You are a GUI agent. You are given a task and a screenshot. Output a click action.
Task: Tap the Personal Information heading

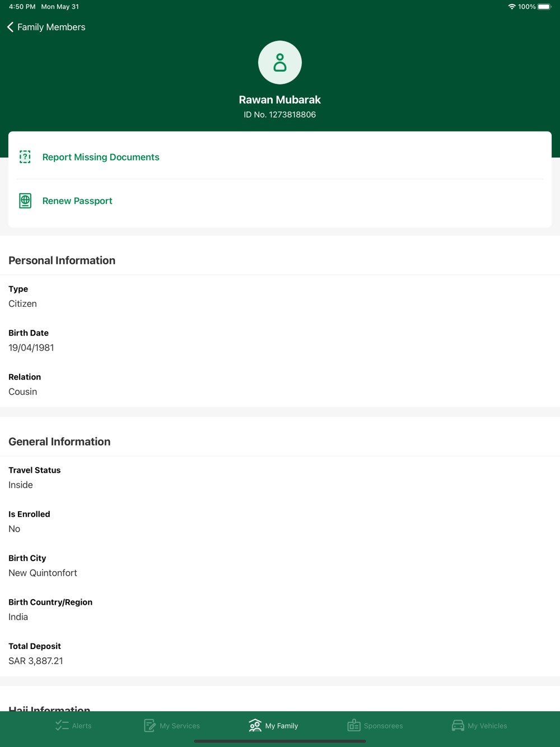click(x=62, y=260)
